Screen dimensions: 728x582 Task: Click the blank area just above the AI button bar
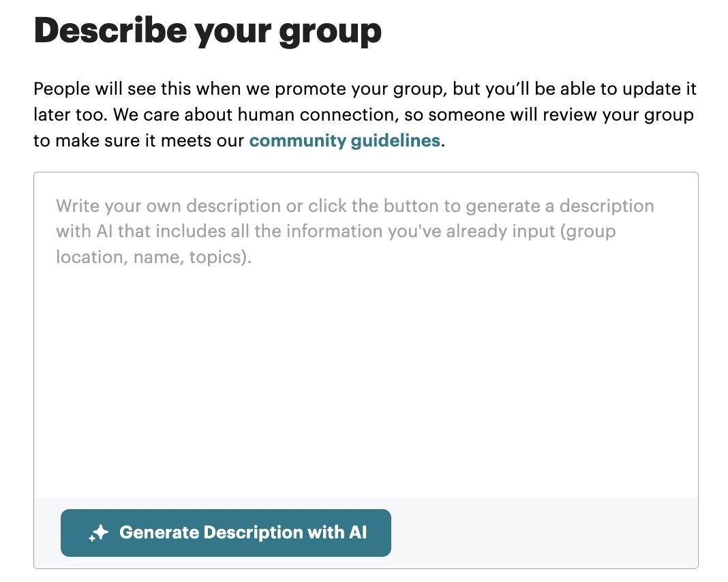[366, 483]
